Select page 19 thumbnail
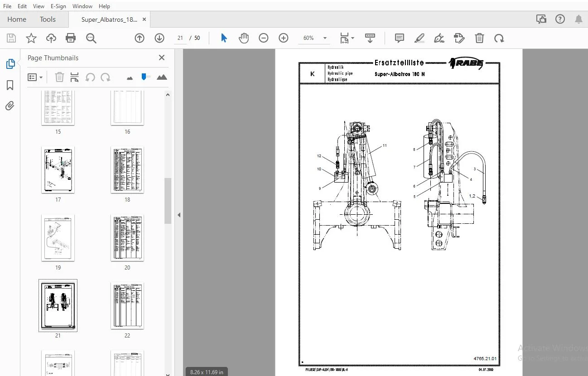Screen dimensions: 588x376 pos(58,238)
